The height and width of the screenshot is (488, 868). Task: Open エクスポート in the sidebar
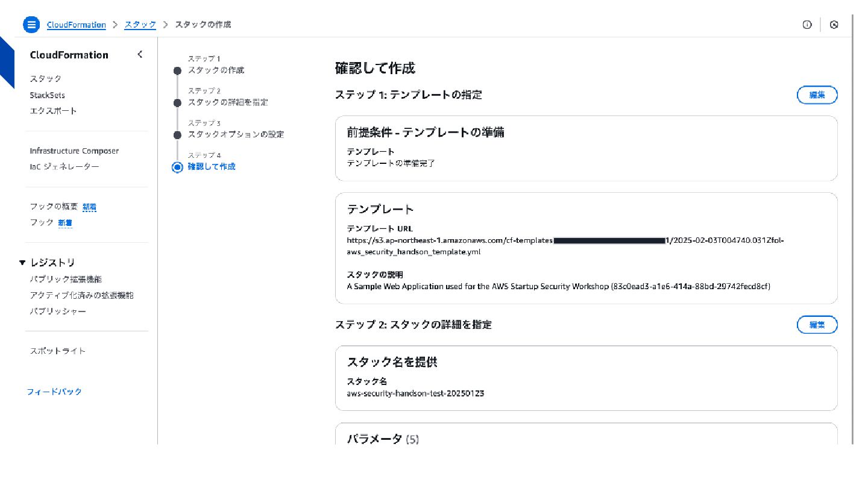[x=54, y=111]
